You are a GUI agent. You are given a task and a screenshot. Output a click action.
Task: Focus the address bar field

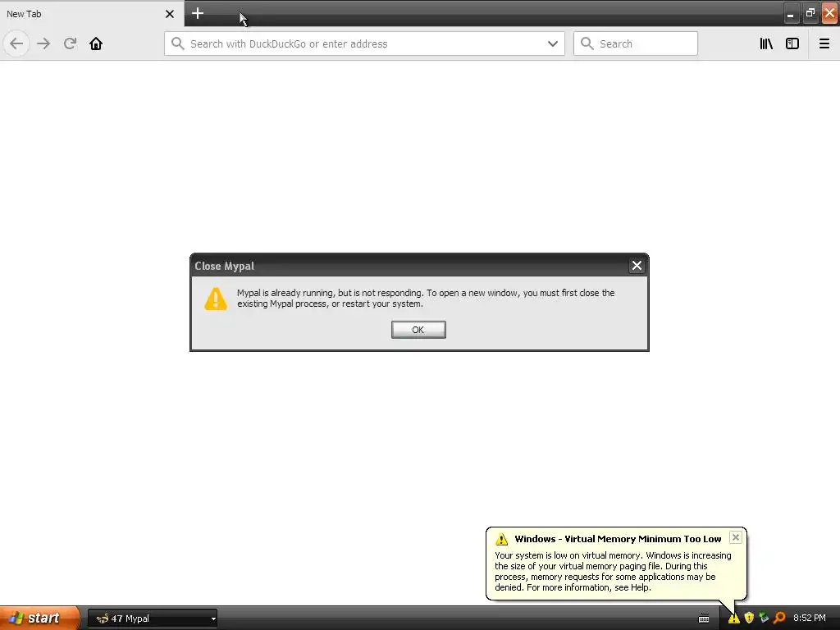(364, 43)
